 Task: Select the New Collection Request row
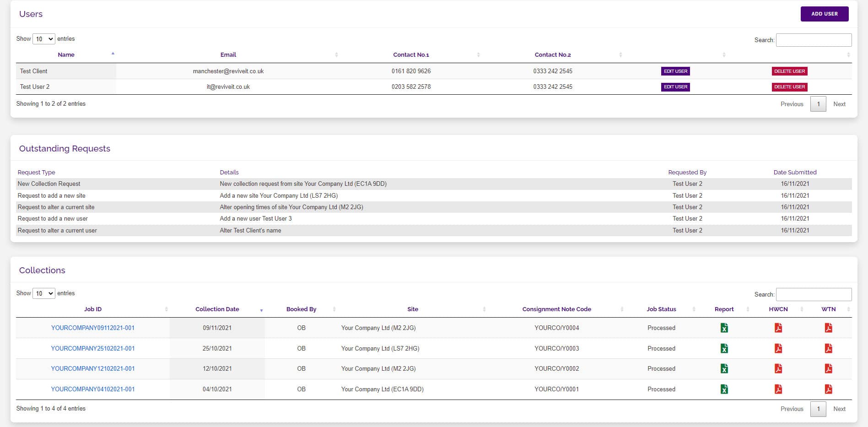coord(434,184)
